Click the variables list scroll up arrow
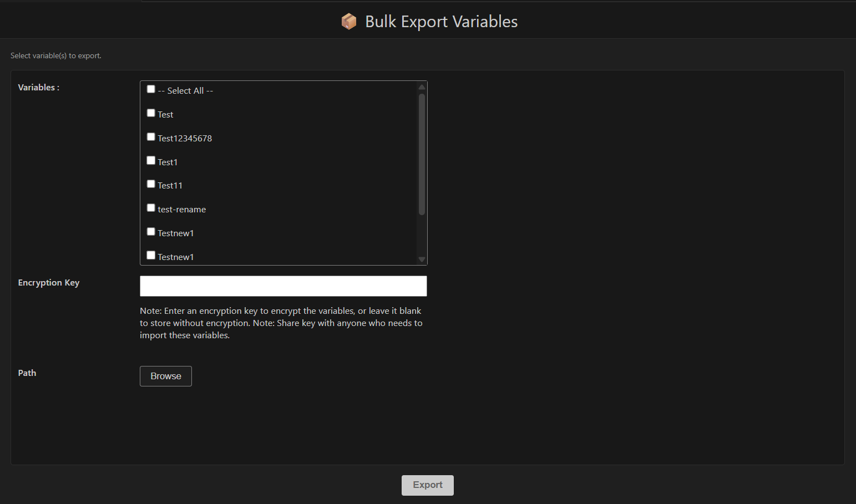The image size is (856, 504). point(422,87)
